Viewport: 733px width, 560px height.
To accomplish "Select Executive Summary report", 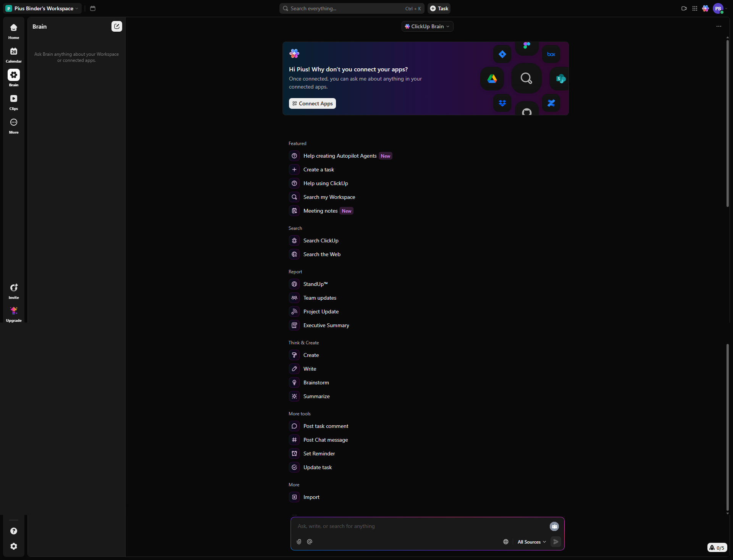I will tap(319, 325).
